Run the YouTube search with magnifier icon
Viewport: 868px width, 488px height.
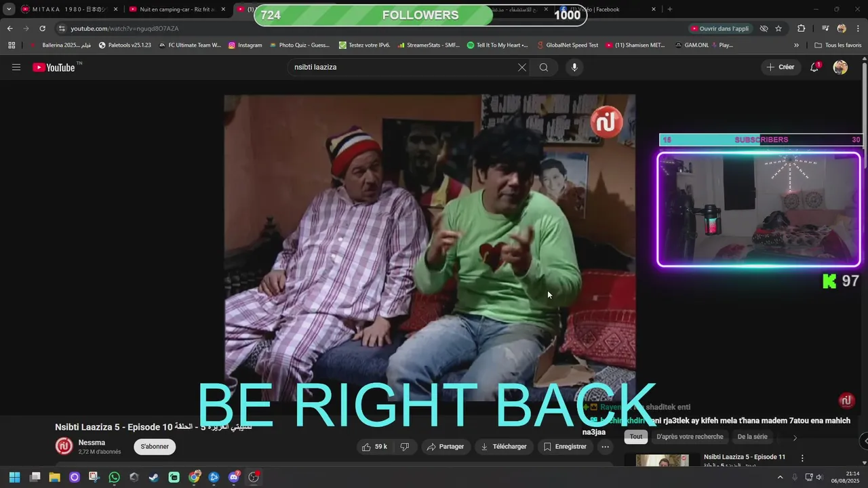(544, 67)
